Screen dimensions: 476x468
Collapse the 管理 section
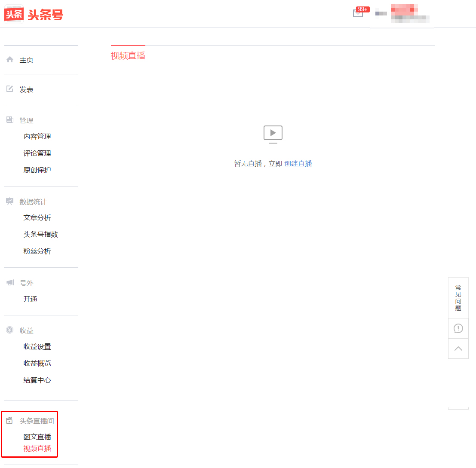[26, 120]
